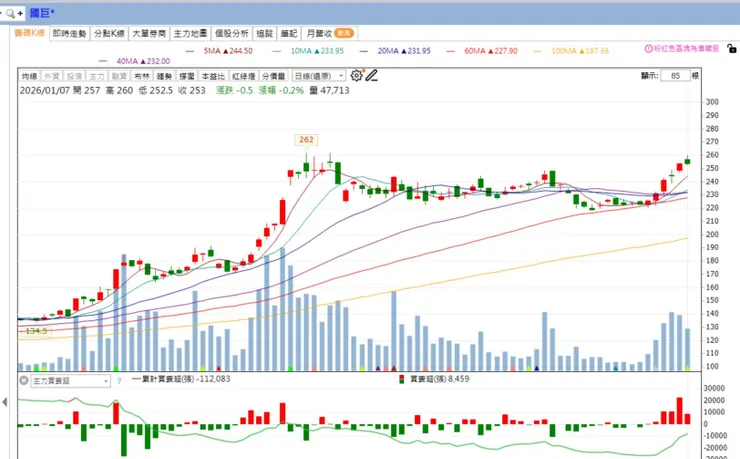Toggle the 撐壓 overlay button
The image size is (740, 459).
tap(187, 76)
